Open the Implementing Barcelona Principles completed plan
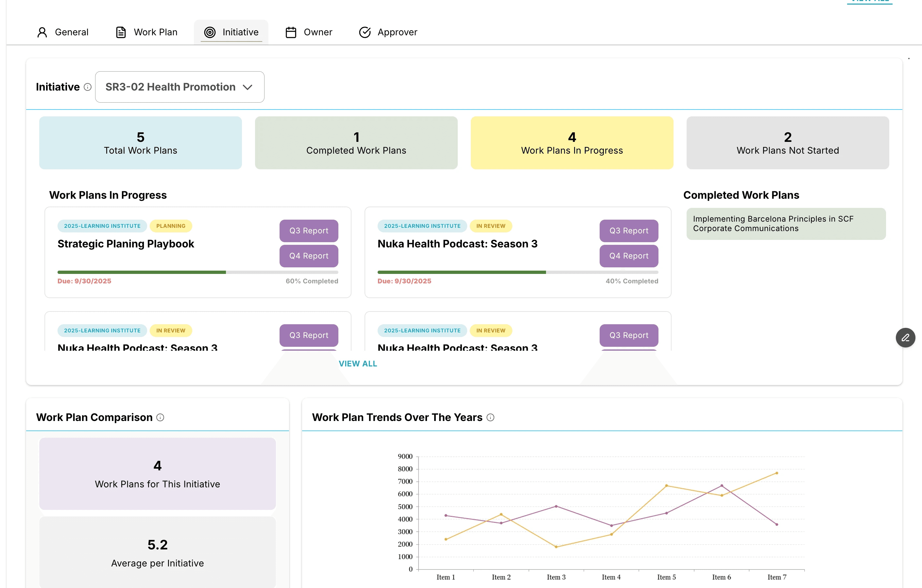 [x=786, y=224]
